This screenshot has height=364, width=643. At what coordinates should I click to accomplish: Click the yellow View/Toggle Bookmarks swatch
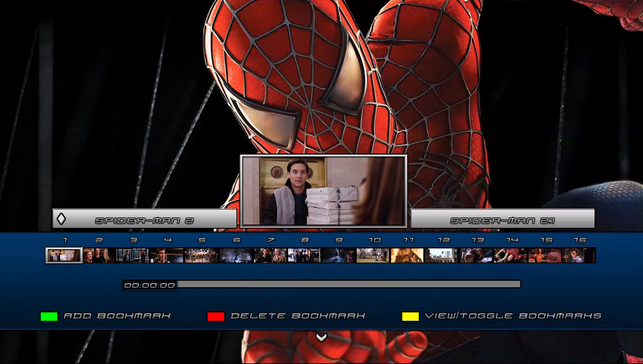pos(410,316)
